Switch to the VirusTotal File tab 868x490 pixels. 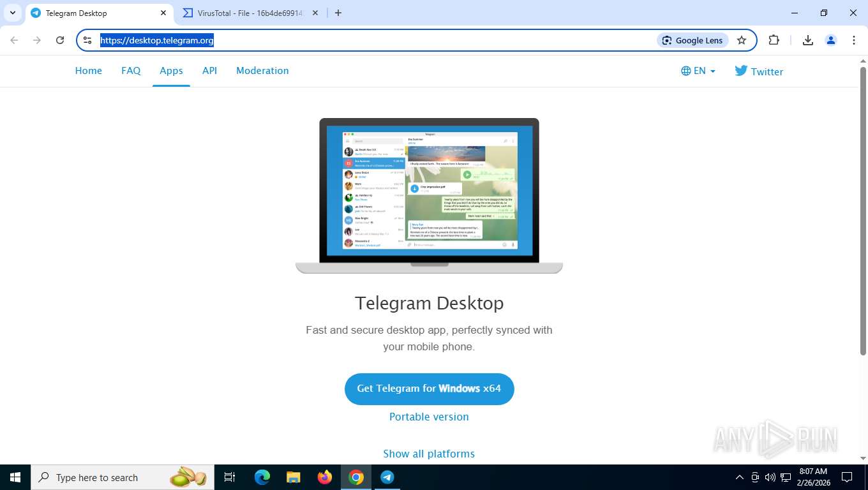point(250,13)
